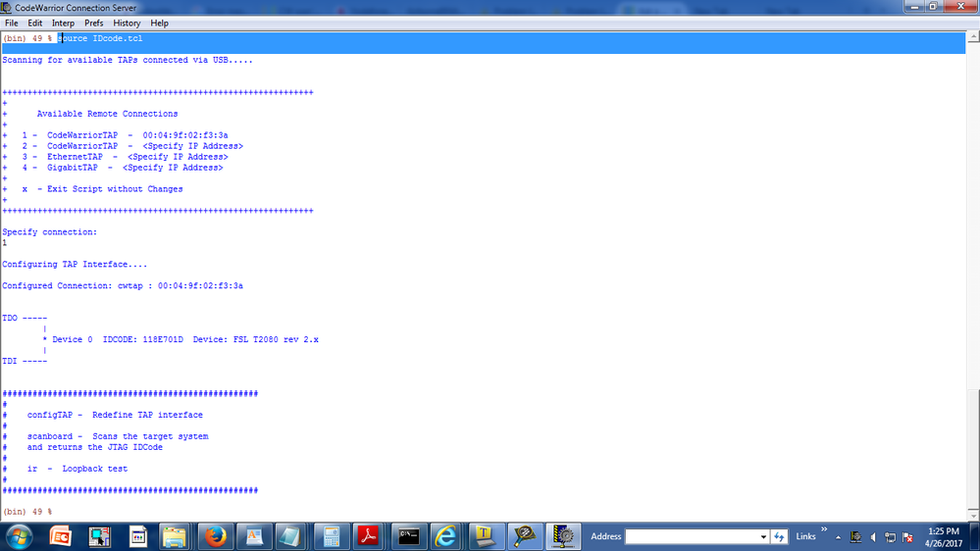Open the File menu
This screenshot has height=551, width=980.
tap(11, 24)
